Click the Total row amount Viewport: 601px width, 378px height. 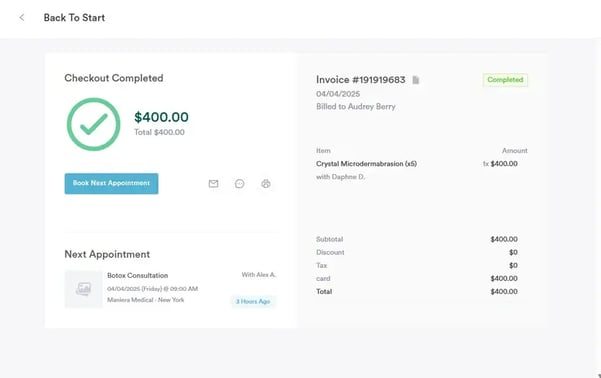coord(504,291)
